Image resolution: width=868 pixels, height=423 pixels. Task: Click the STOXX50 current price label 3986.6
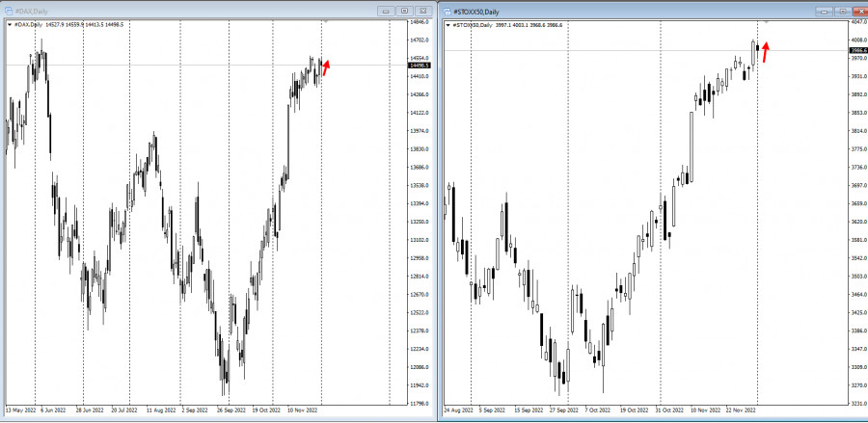click(858, 50)
